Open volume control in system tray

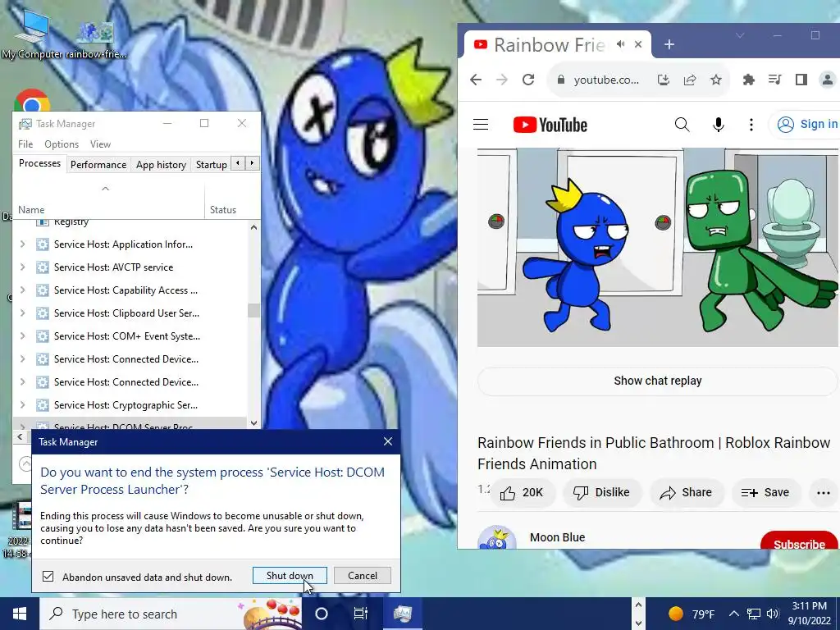(x=772, y=614)
